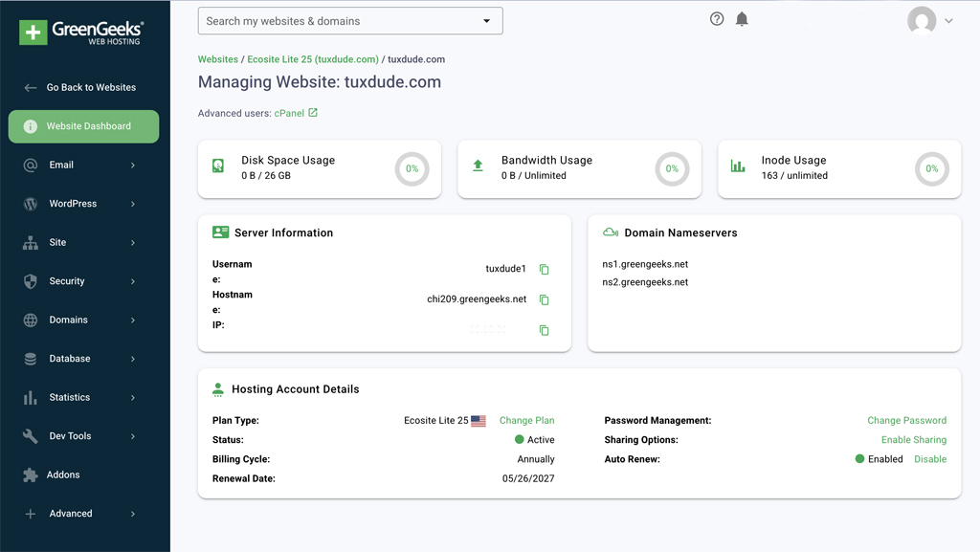The image size is (980, 552).
Task: Click the Active status text
Action: tap(541, 440)
